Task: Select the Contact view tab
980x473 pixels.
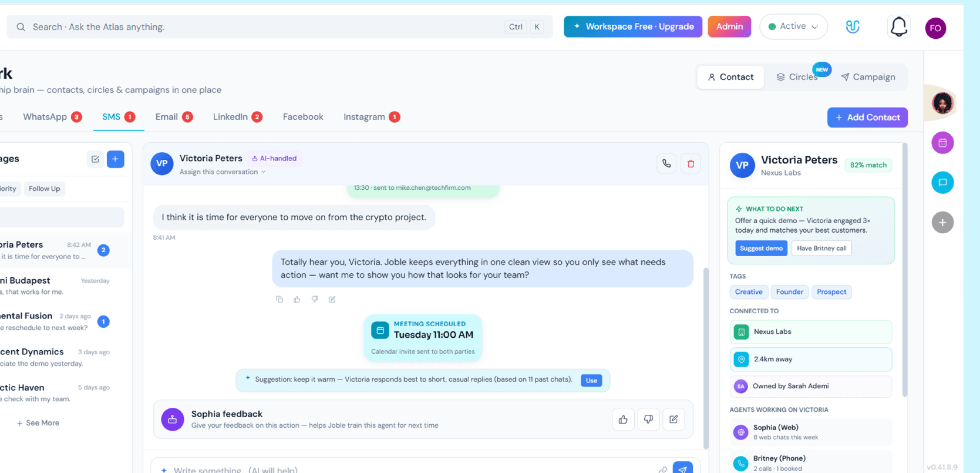Action: click(x=730, y=77)
